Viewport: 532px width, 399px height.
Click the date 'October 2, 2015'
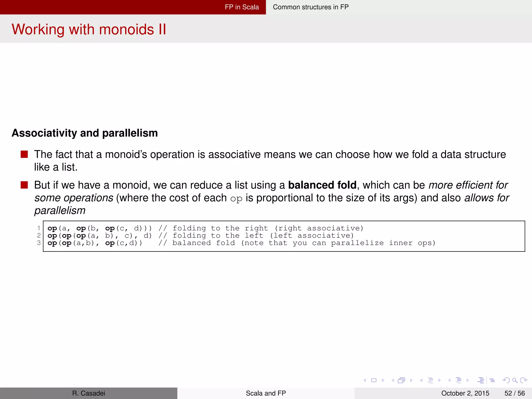click(465, 393)
